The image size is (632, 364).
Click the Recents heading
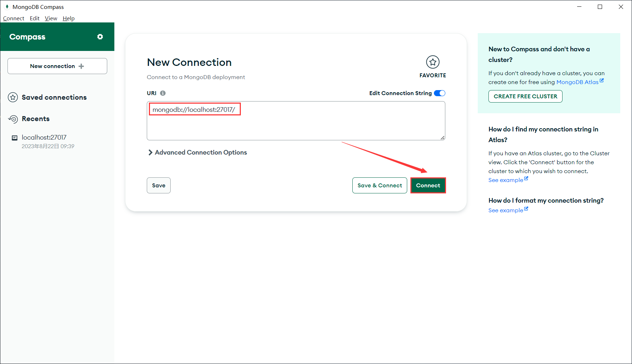point(36,119)
